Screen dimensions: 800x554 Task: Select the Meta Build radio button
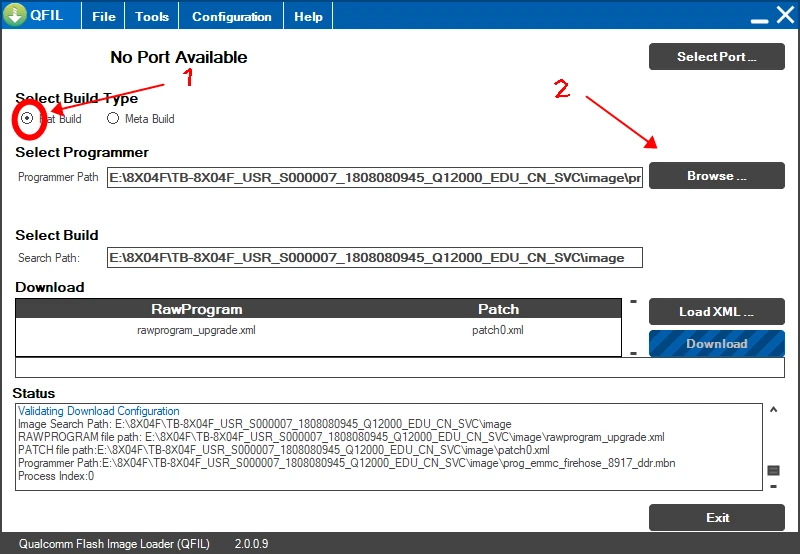[113, 118]
